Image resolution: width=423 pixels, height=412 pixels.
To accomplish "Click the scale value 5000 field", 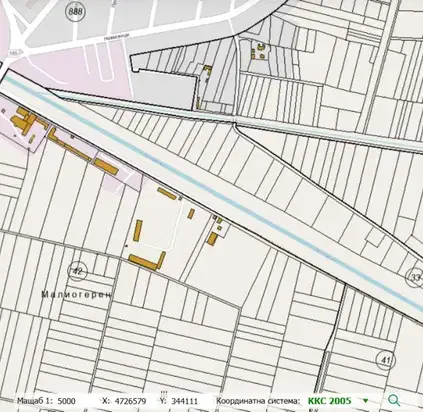I will click(67, 401).
